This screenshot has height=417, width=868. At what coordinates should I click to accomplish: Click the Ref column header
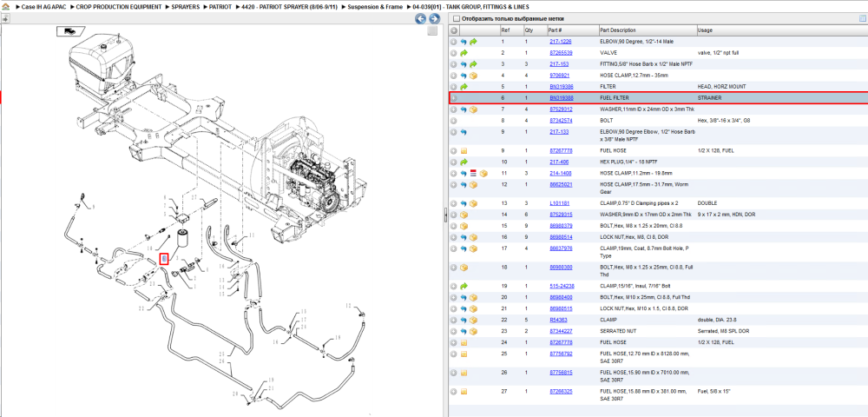point(511,30)
